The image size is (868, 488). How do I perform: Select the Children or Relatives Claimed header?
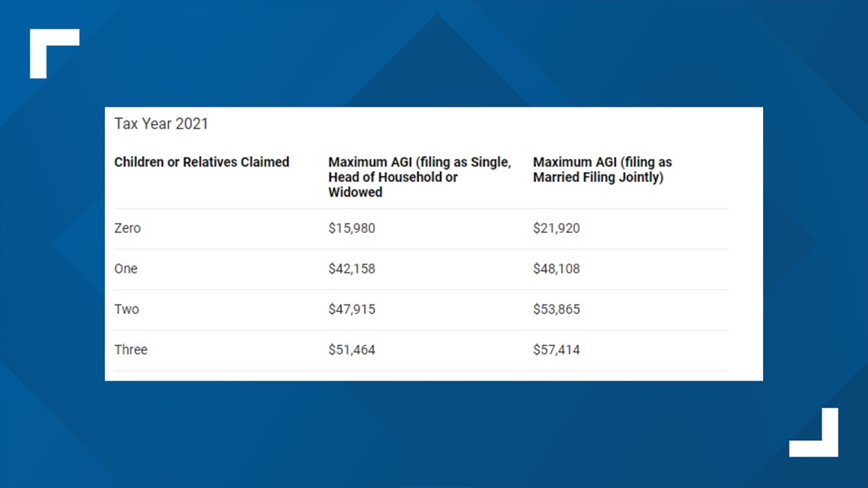click(x=202, y=162)
